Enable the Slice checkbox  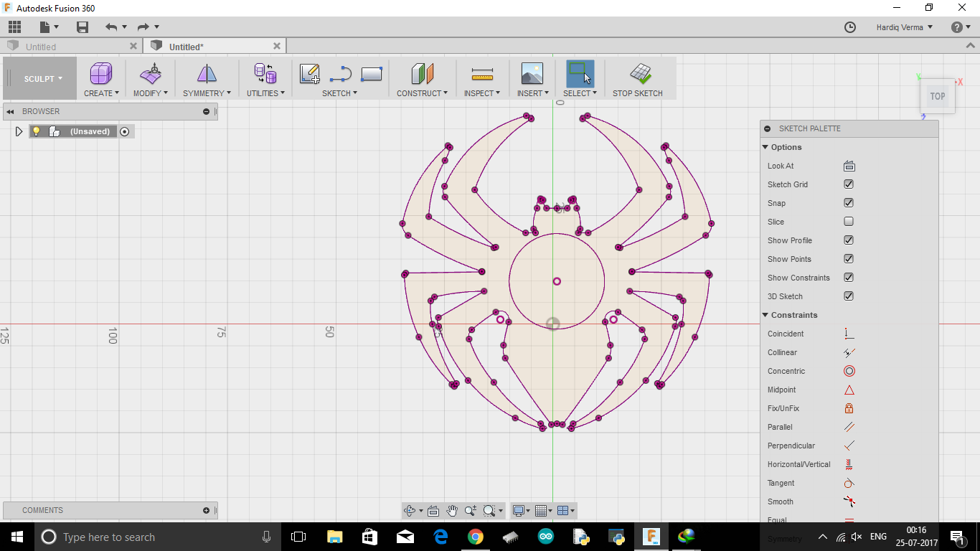tap(849, 222)
